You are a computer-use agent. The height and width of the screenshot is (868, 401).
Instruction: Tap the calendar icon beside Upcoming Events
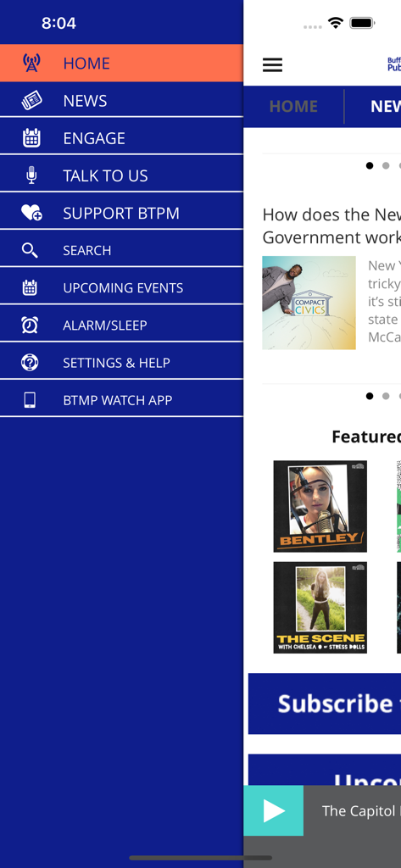click(x=30, y=287)
